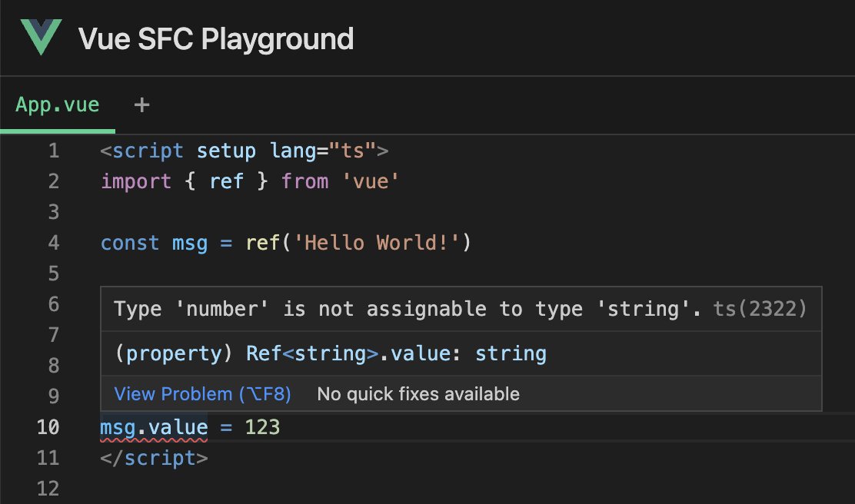This screenshot has height=504, width=855.
Task: Click line number 10 in gutter
Action: coord(48,427)
